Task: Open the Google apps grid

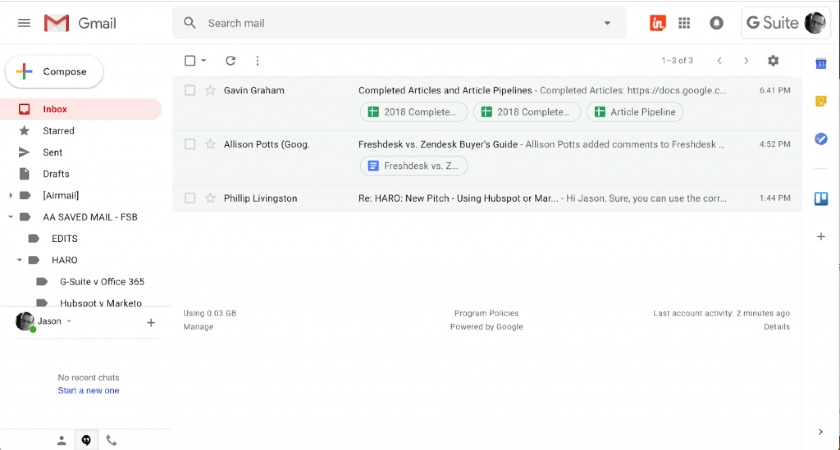Action: click(684, 23)
